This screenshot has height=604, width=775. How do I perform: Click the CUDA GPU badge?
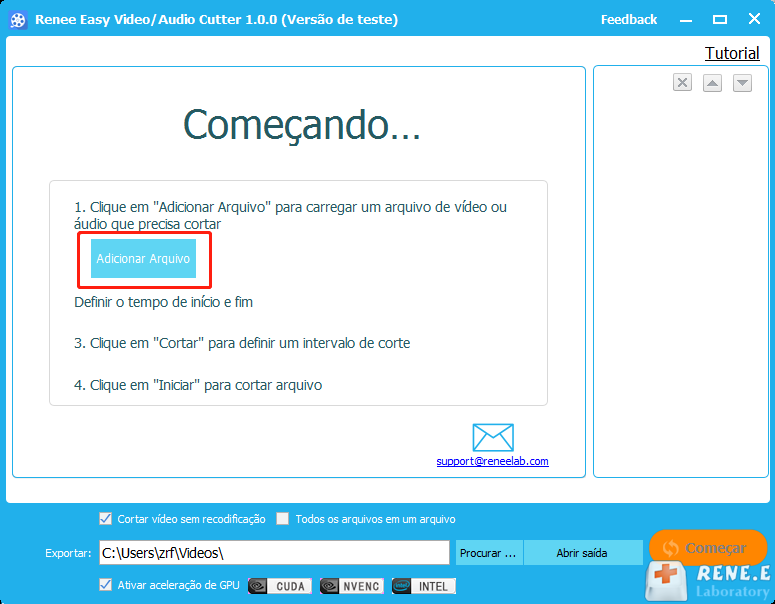280,586
